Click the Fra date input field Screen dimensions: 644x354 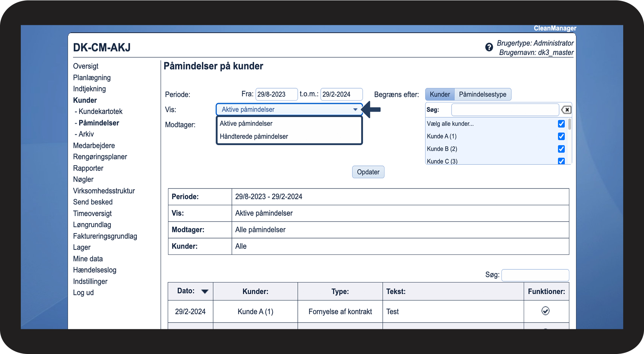pos(276,94)
